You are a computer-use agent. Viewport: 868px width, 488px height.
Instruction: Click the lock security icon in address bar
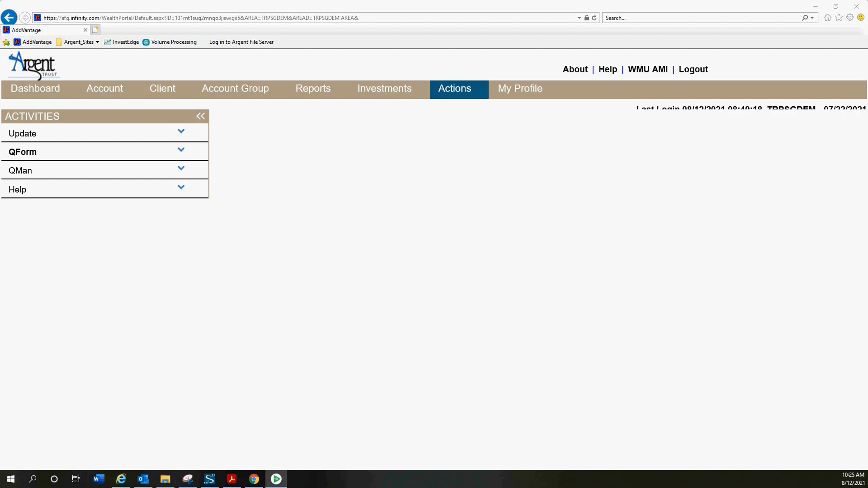[x=587, y=18]
